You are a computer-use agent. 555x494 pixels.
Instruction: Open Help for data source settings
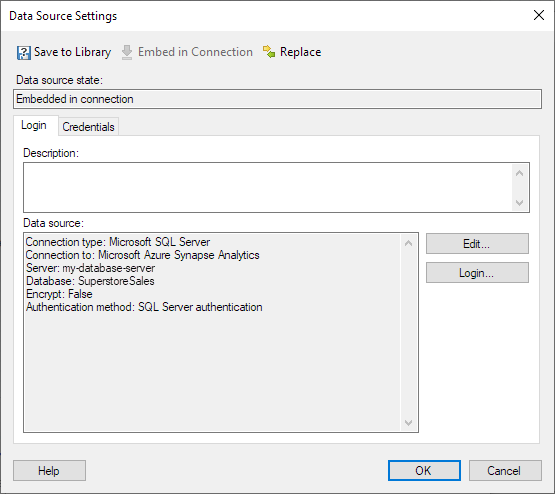[x=49, y=471]
